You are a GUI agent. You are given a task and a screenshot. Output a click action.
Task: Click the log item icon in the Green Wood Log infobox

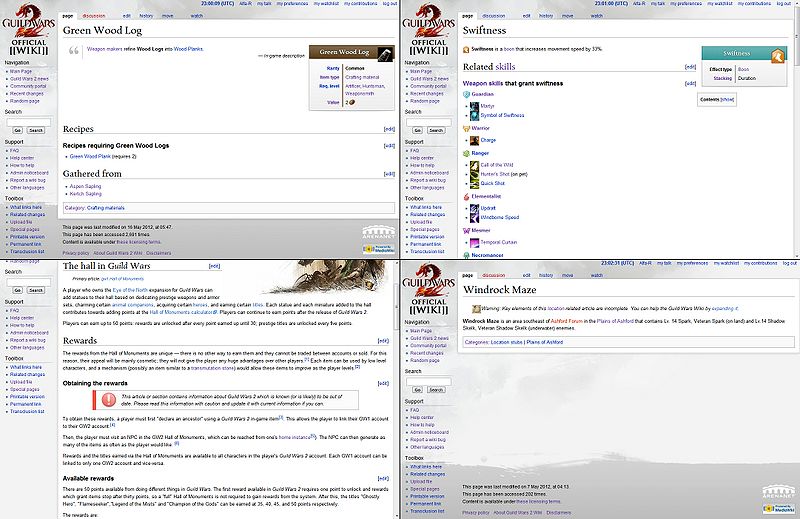(x=385, y=53)
